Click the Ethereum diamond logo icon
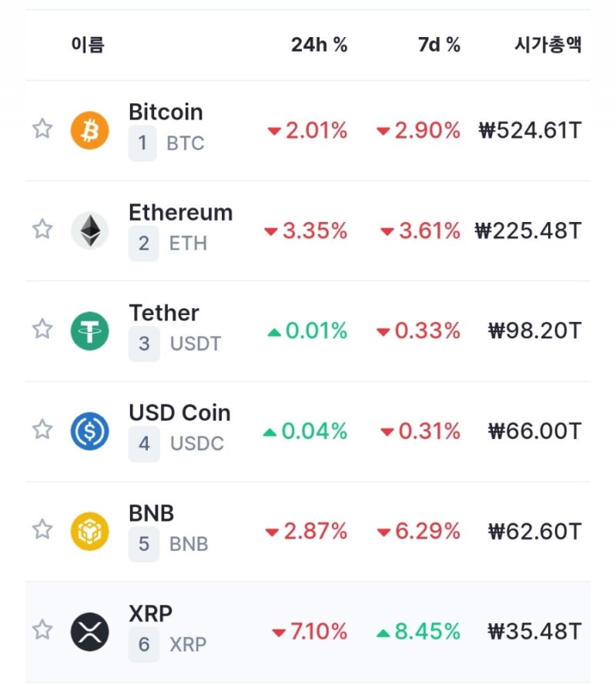 click(x=89, y=230)
